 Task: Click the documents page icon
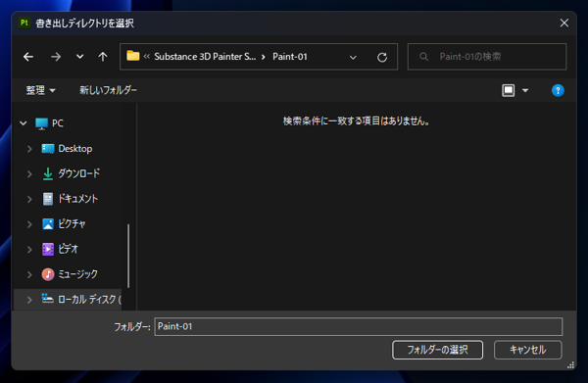[48, 199]
